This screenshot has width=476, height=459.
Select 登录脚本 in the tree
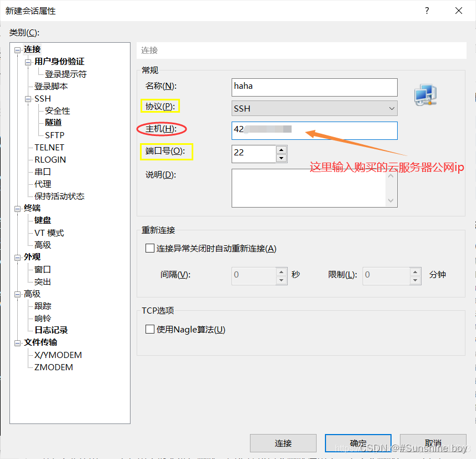point(51,87)
